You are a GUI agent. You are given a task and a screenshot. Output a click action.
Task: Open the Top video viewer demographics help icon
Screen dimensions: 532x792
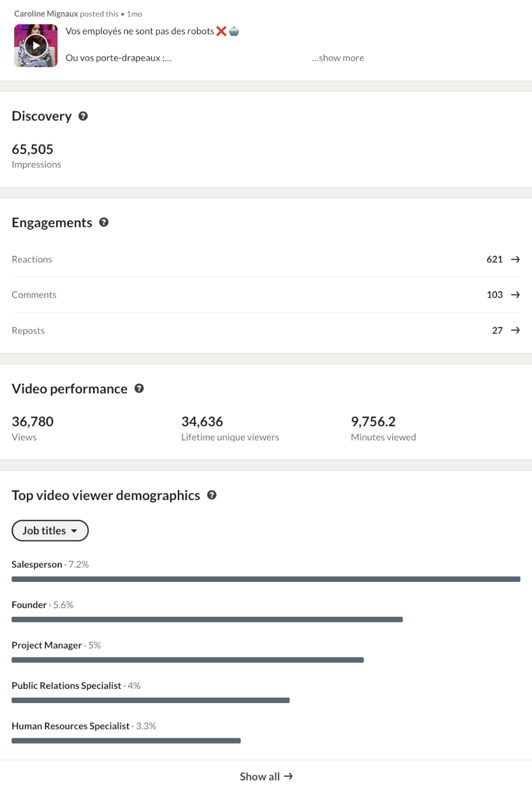click(212, 495)
